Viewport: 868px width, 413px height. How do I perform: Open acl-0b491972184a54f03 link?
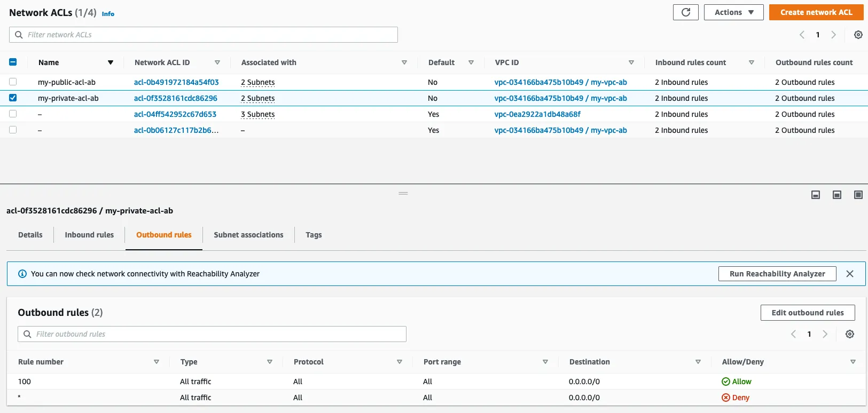coord(176,82)
